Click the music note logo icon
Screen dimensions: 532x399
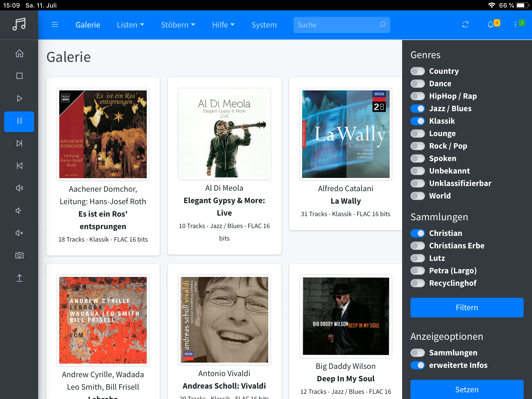tap(19, 24)
